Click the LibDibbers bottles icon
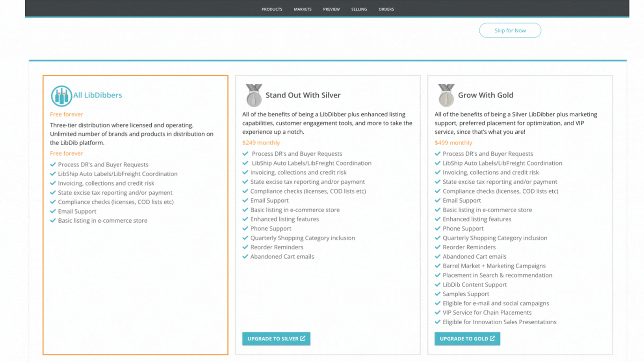Screen dimensions: 644x362 click(x=60, y=95)
